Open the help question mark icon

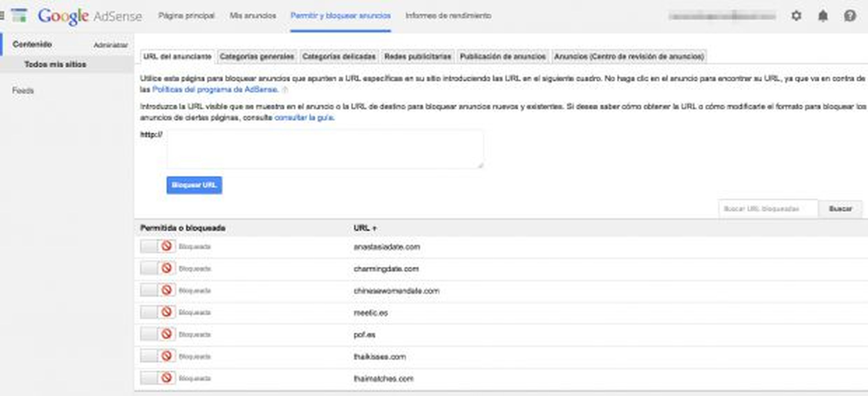point(850,16)
